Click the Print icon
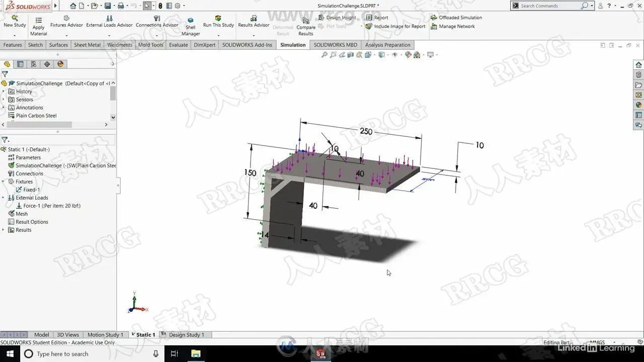 120,6
